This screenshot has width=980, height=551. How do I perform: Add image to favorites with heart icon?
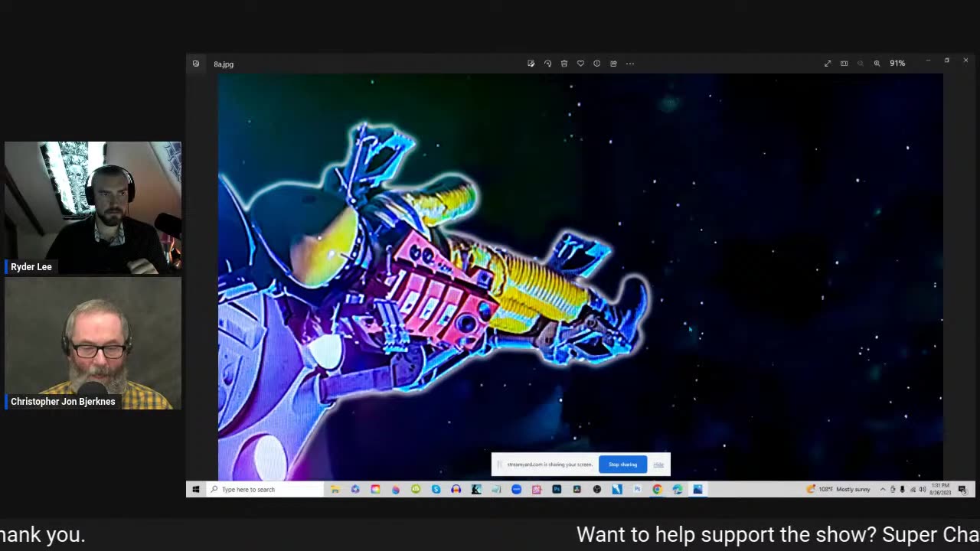coord(580,64)
